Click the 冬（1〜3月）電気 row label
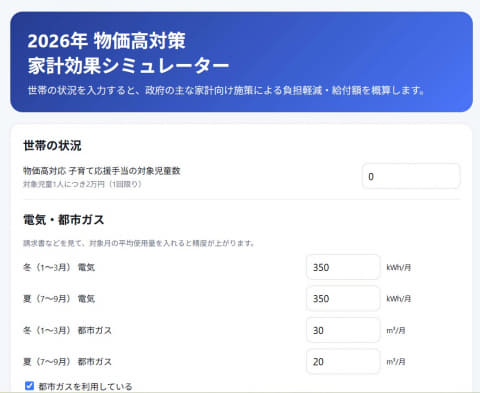 (59, 267)
